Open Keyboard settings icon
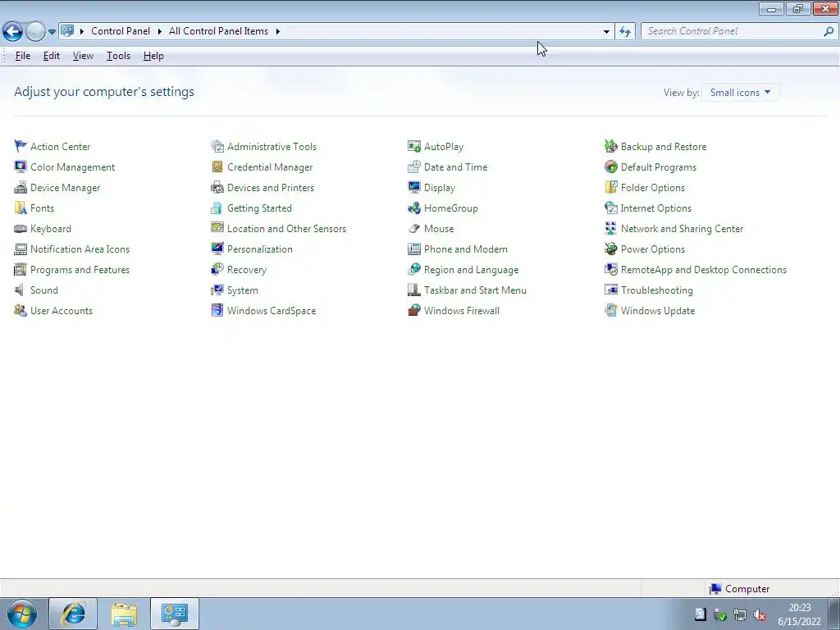The width and height of the screenshot is (840, 630). (21, 229)
